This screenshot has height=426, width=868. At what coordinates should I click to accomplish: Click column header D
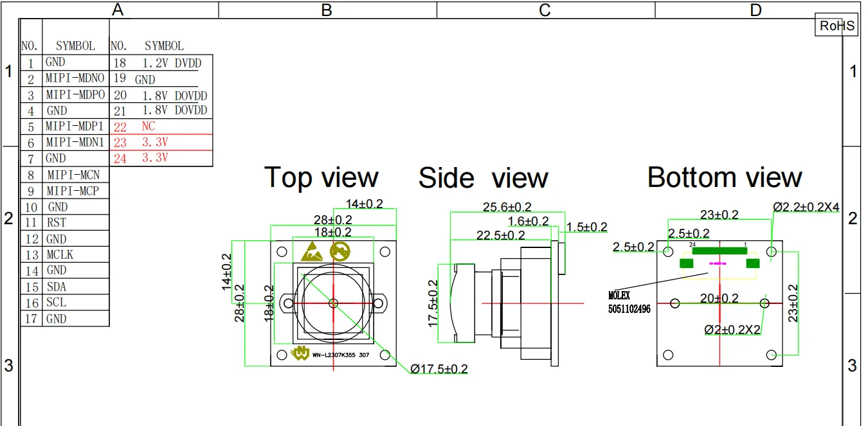pyautogui.click(x=756, y=10)
